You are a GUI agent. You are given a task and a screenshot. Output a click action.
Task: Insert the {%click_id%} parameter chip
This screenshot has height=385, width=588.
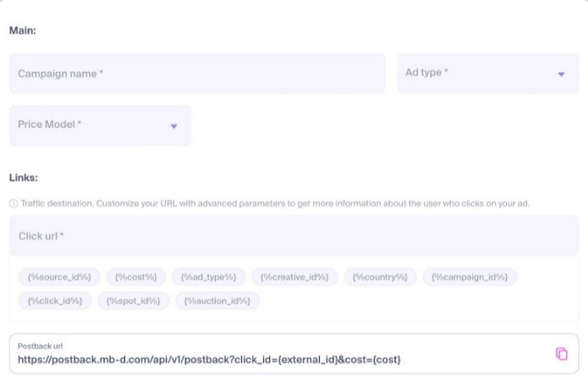point(54,300)
